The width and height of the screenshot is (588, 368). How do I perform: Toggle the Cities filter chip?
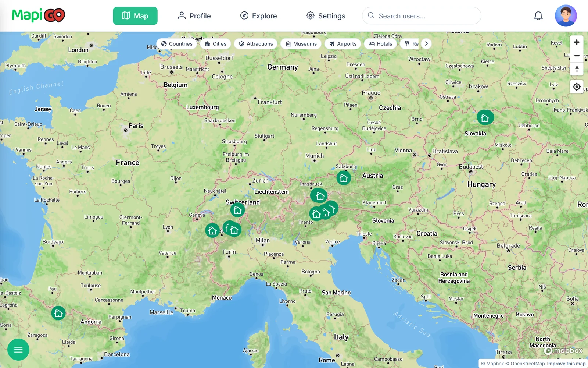coord(216,44)
